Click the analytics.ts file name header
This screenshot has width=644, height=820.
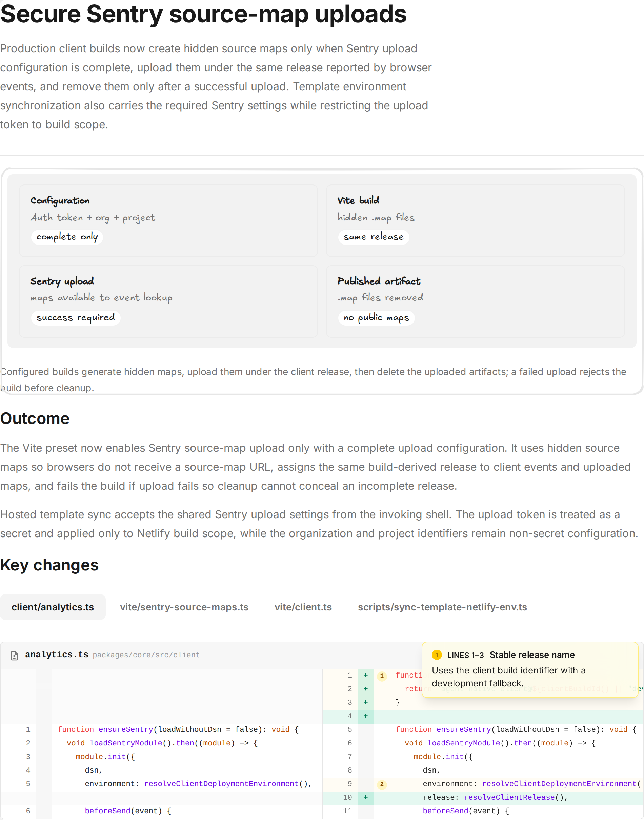tap(57, 655)
